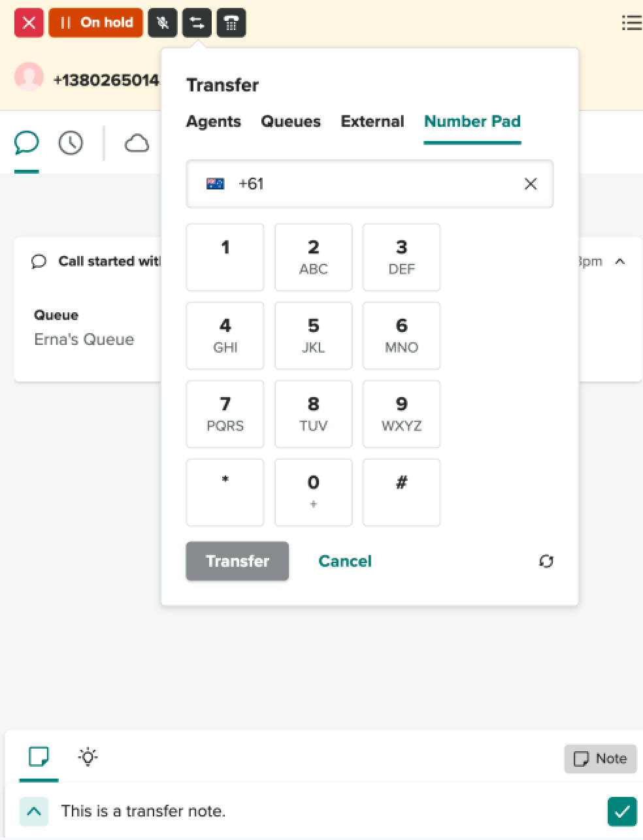Viewport: 643px width, 840px height.
Task: Toggle the On hold button
Action: click(96, 23)
